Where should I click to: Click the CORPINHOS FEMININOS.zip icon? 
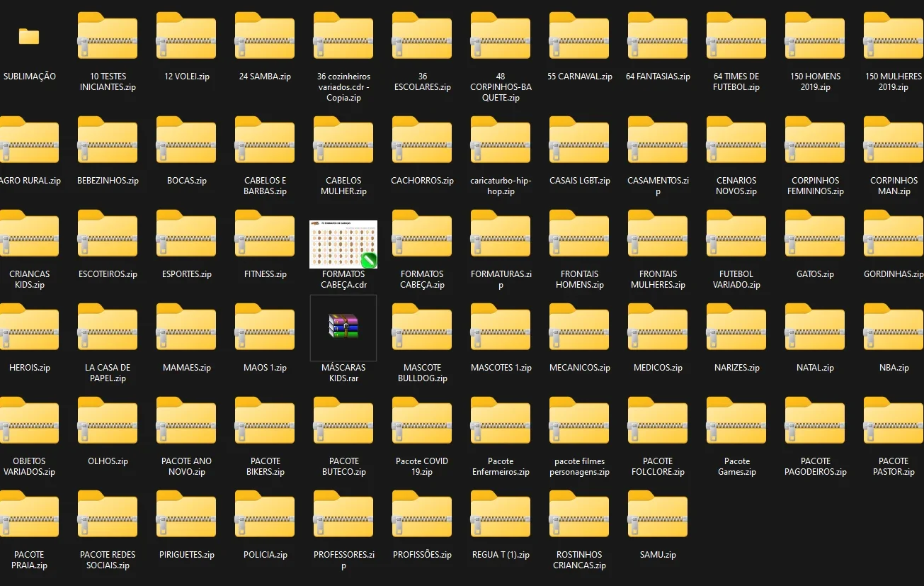pos(815,140)
